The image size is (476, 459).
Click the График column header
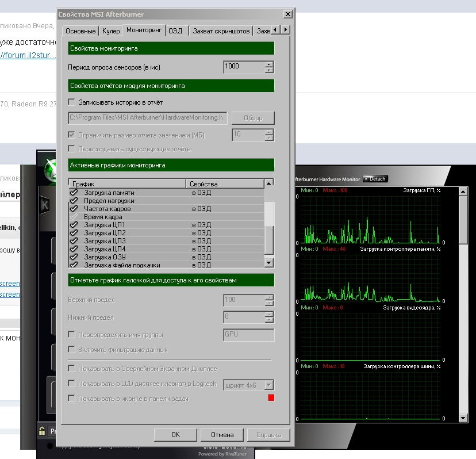click(x=128, y=184)
